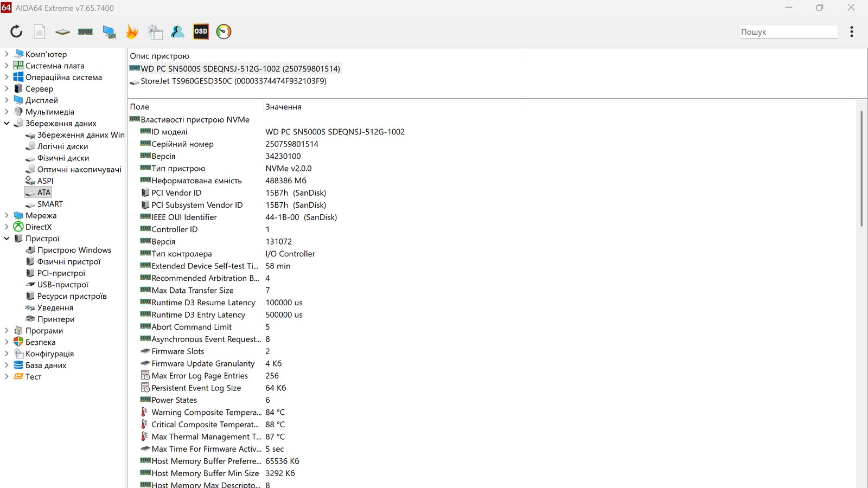Expand the Комп'ютер tree node
Viewport: 868px width, 488px height.
pos(7,54)
